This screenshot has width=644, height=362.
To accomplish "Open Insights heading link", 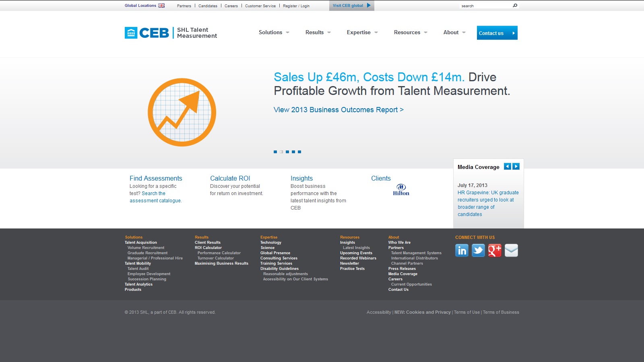I will (x=301, y=178).
